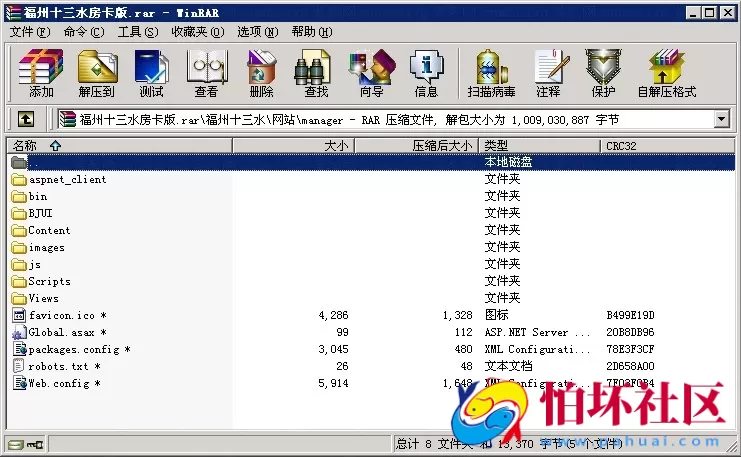The image size is (741, 457).
Task: Run the 测试 (Test) archive tool
Action: pos(152,73)
